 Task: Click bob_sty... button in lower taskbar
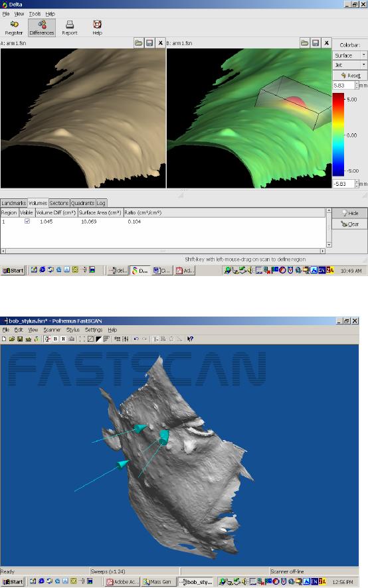(195, 582)
